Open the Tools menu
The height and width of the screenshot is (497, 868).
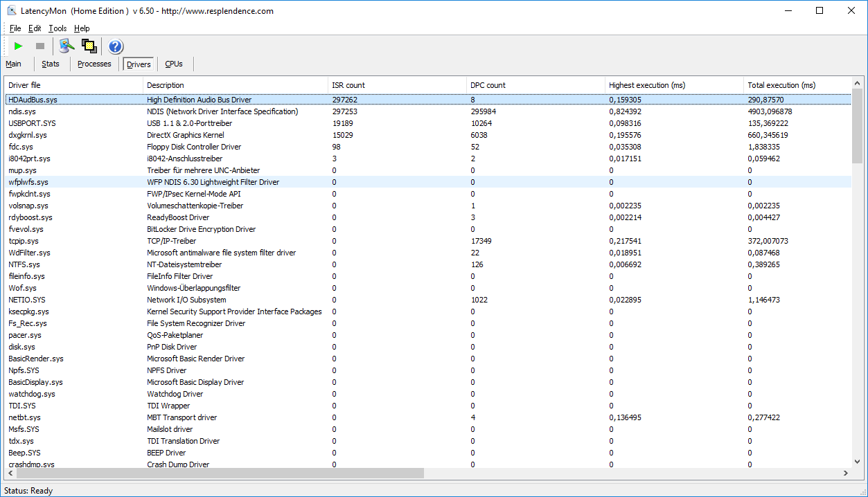point(57,28)
